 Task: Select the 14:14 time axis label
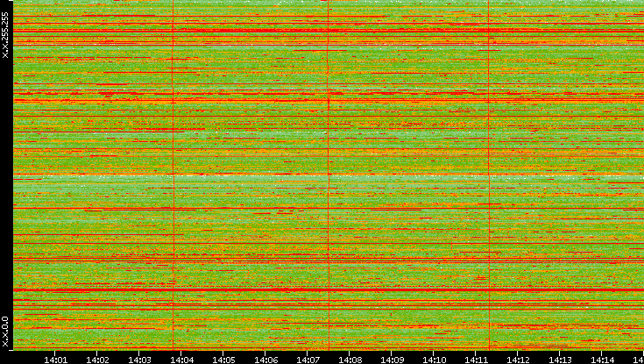[602, 360]
